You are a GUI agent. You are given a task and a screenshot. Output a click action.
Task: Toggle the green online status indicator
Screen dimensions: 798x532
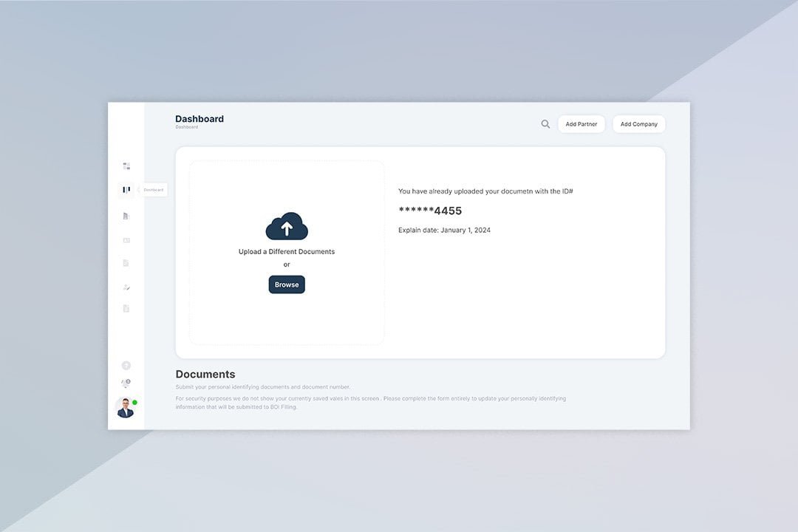coord(134,402)
